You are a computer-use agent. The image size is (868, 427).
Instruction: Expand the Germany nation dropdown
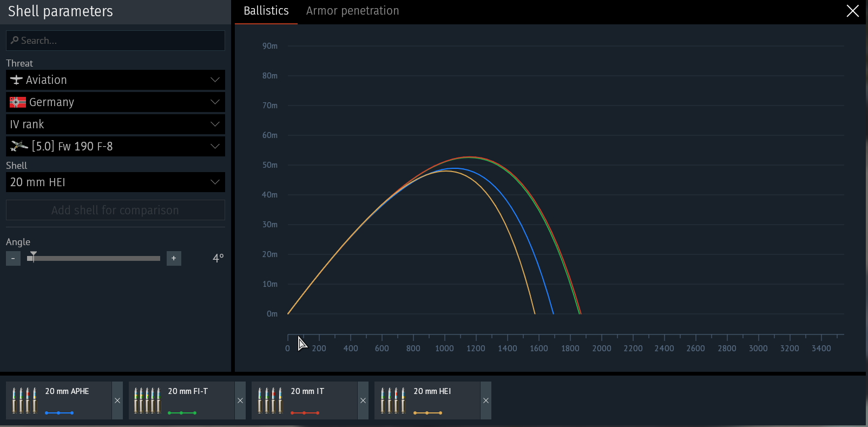pos(115,102)
